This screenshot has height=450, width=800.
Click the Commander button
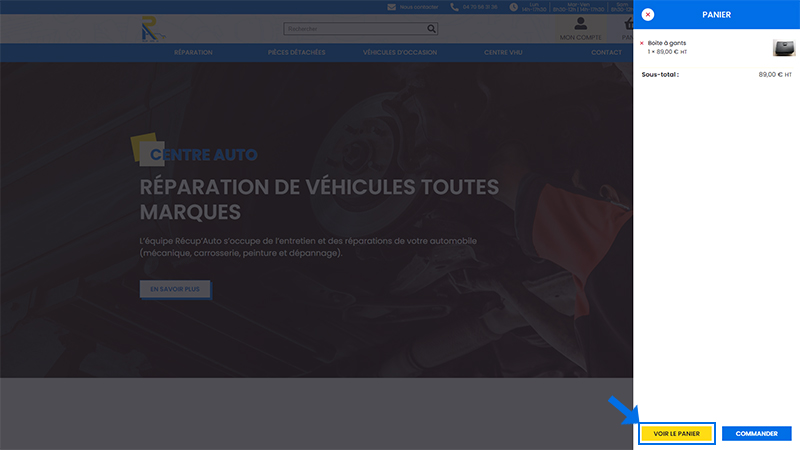(x=757, y=434)
